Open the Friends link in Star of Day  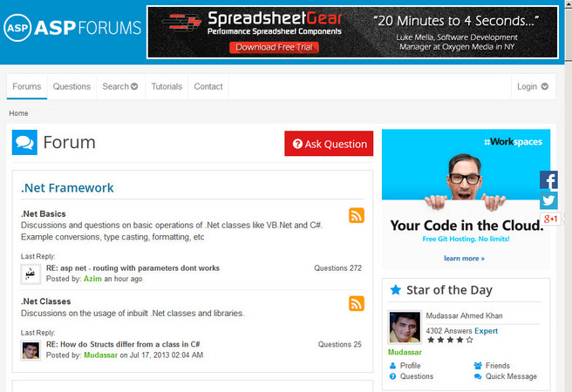coord(498,365)
